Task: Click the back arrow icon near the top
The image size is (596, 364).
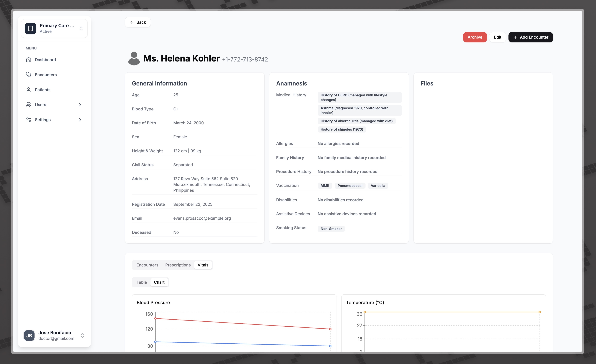Action: point(132,22)
